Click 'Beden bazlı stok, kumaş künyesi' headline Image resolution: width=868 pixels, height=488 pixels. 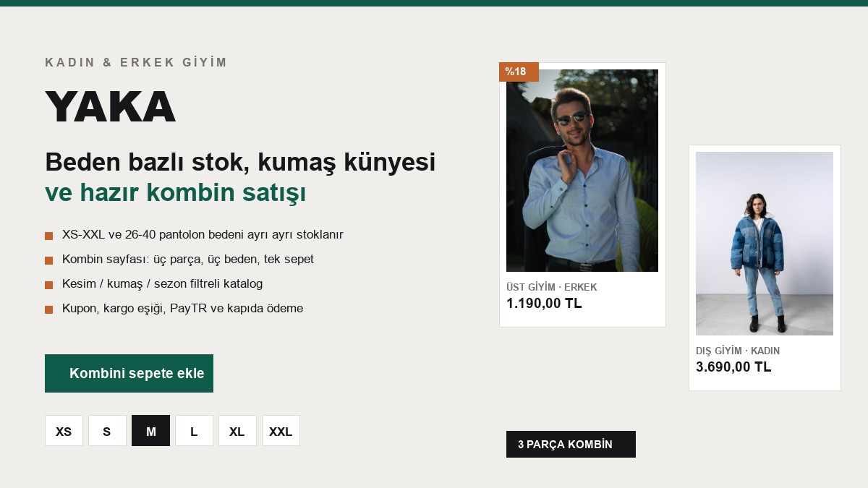tap(240, 162)
